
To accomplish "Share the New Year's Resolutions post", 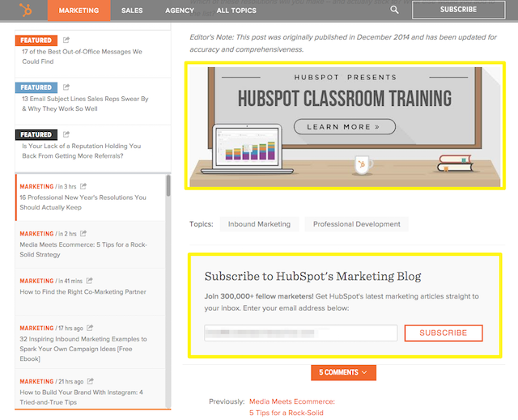I will click(x=83, y=186).
